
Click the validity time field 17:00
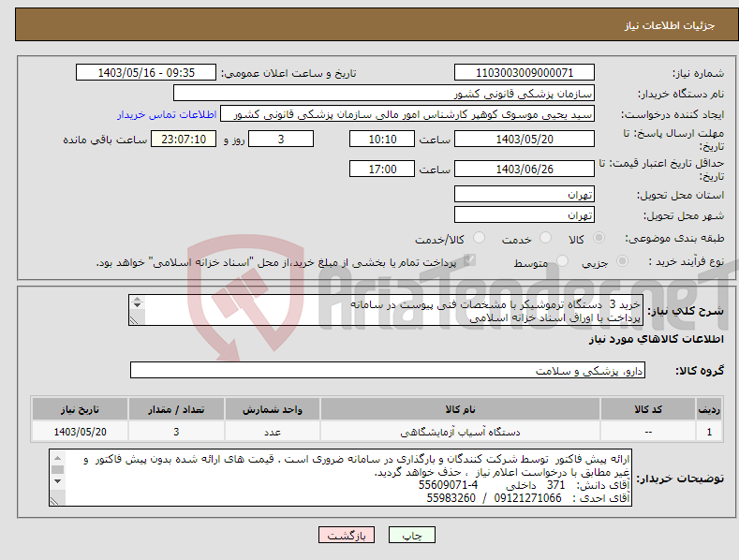tap(382, 169)
